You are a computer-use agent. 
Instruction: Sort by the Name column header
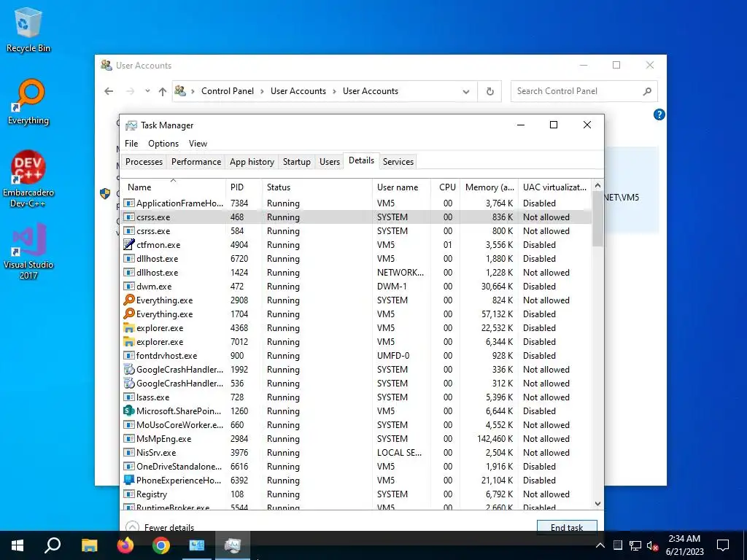(x=174, y=187)
